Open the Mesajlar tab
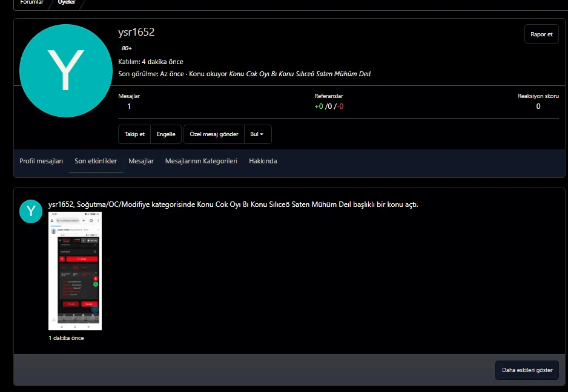 click(x=141, y=161)
